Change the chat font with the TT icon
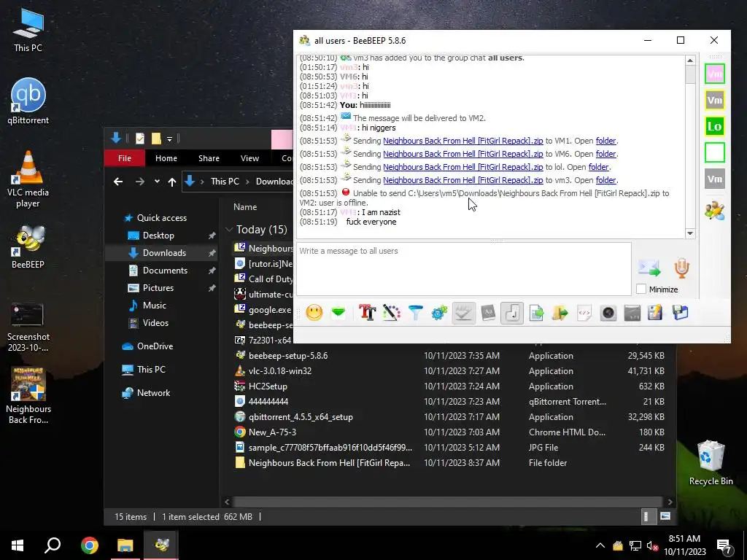Image resolution: width=747 pixels, height=560 pixels. point(368,313)
